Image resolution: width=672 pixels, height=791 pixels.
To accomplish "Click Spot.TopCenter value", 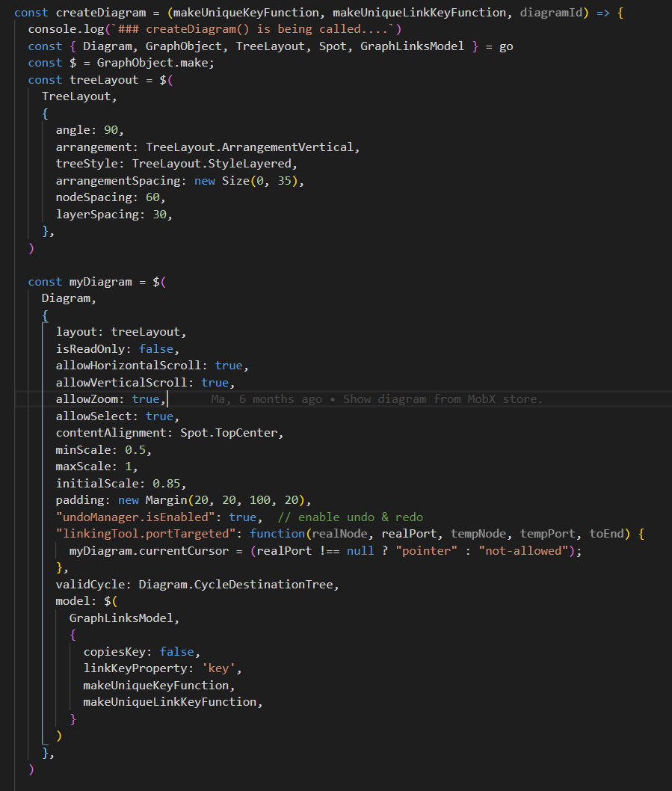I will pyautogui.click(x=229, y=433).
